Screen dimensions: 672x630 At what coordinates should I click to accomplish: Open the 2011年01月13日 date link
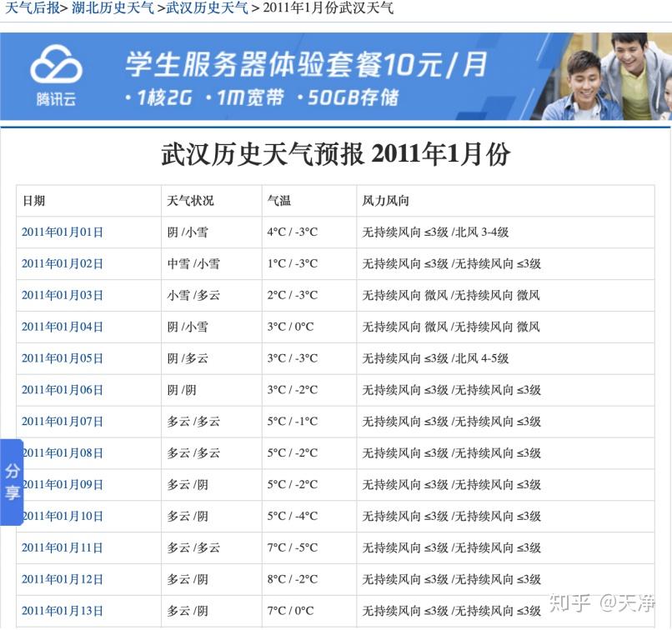[63, 611]
